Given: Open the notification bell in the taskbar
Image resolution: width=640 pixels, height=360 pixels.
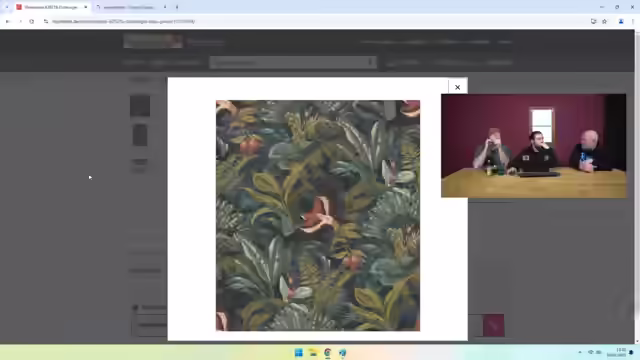Looking at the screenshot, I should point(631,352).
